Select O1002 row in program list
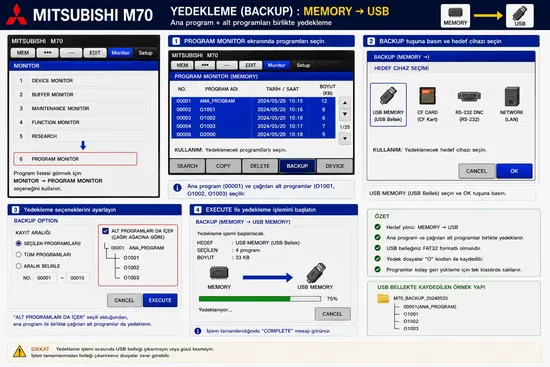 (x=253, y=118)
